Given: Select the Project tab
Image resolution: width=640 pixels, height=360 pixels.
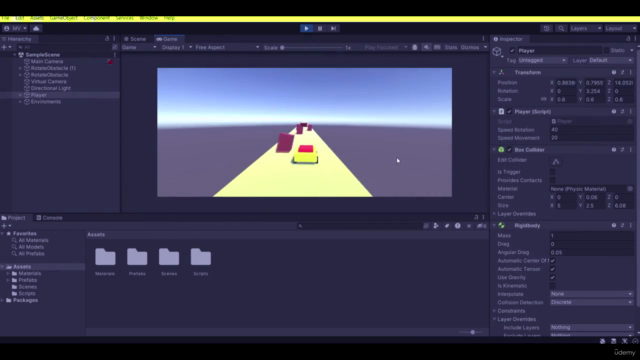Looking at the screenshot, I should click(x=13, y=218).
